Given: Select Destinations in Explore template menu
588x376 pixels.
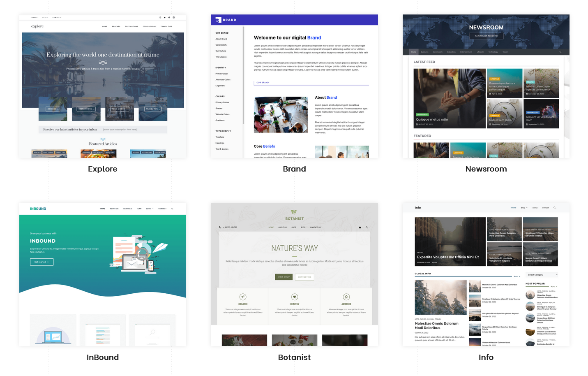Looking at the screenshot, I should pos(131,26).
